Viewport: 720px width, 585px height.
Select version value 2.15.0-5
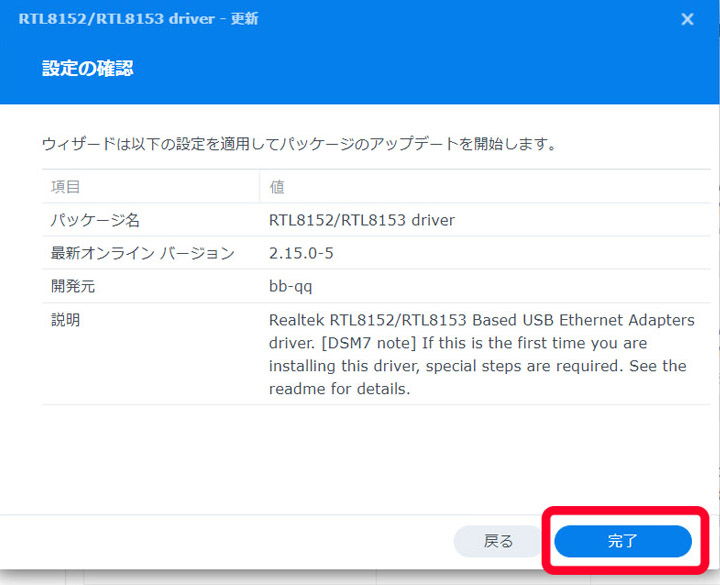[301, 253]
